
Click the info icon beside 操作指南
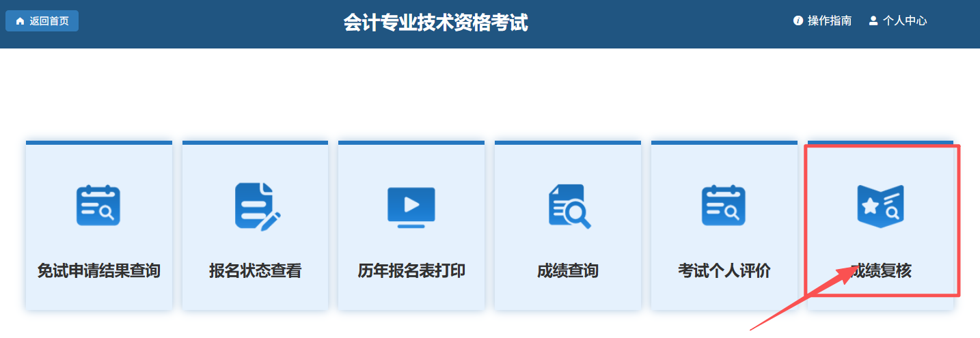(798, 20)
